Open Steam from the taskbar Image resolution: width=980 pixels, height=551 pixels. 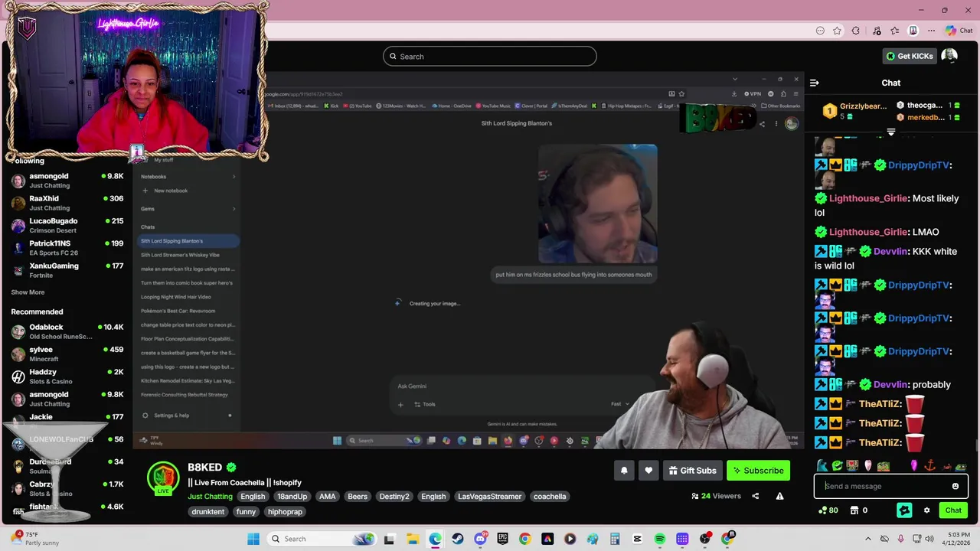(457, 539)
